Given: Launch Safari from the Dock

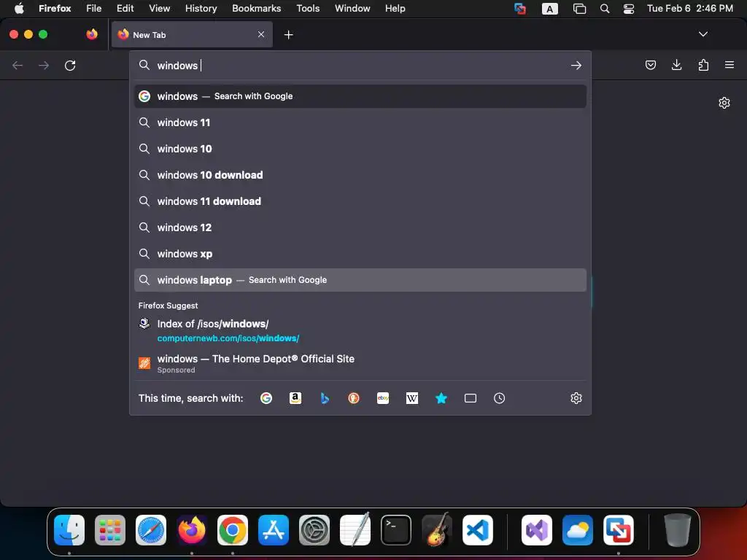Looking at the screenshot, I should click(151, 530).
